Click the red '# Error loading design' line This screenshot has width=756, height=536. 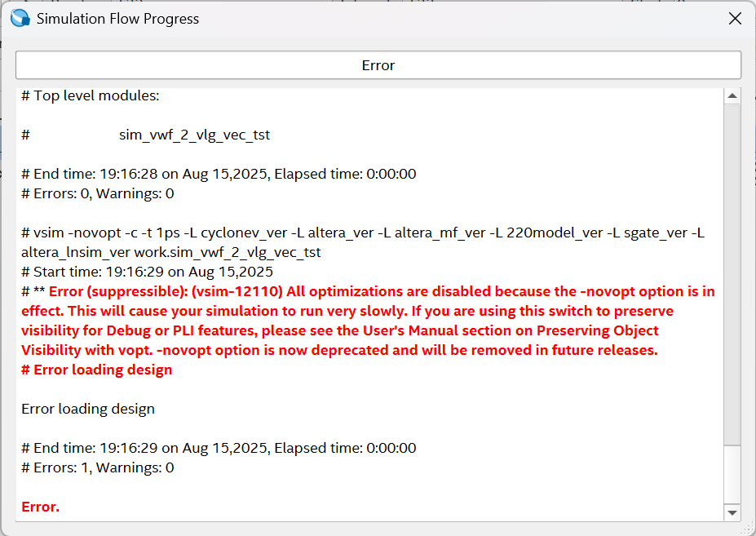click(97, 370)
